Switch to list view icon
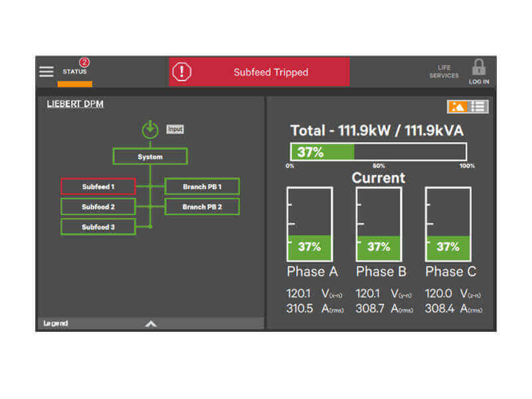 479,106
